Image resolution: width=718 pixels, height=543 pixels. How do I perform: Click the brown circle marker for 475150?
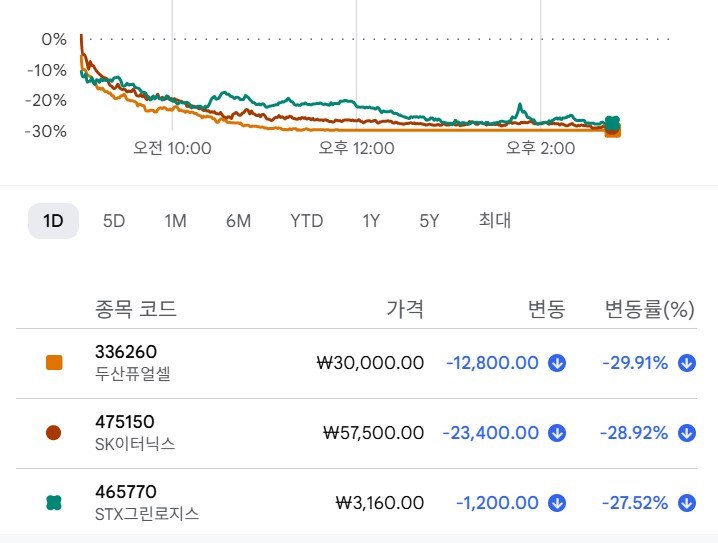tap(54, 433)
